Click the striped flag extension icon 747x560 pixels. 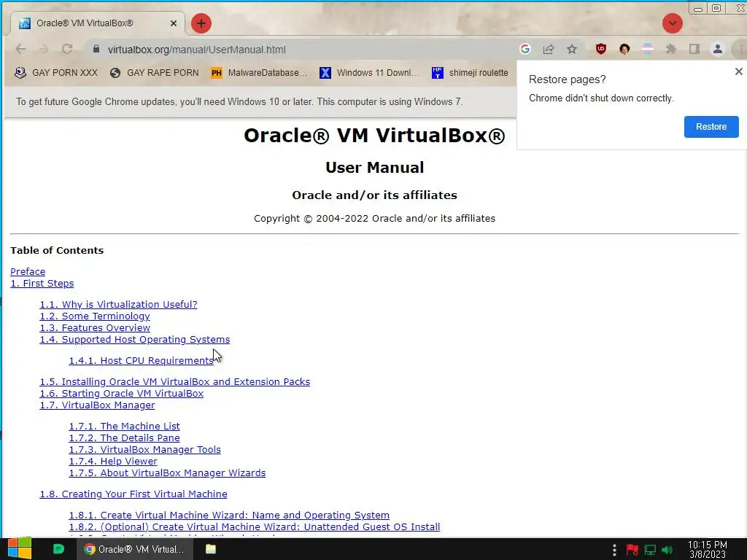point(648,49)
